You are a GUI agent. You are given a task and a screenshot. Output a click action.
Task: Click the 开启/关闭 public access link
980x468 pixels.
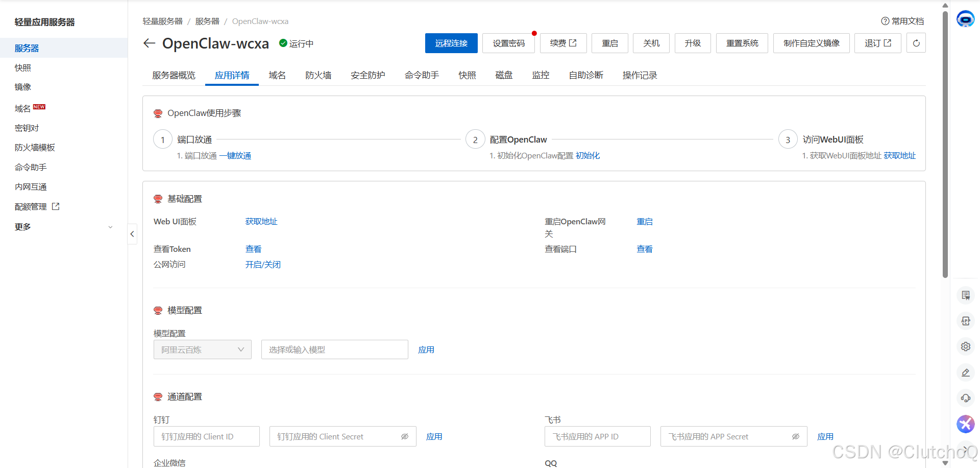point(263,264)
